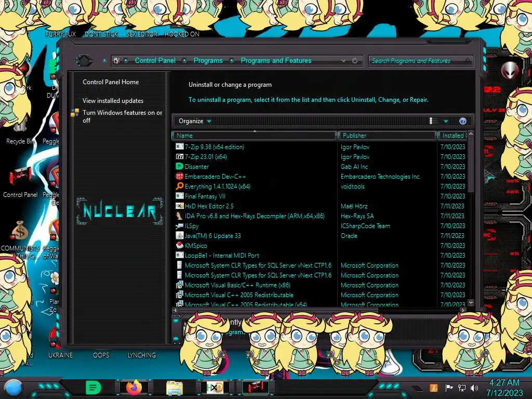The width and height of the screenshot is (532, 399).
Task: Click the Help question mark icon
Action: (x=463, y=121)
